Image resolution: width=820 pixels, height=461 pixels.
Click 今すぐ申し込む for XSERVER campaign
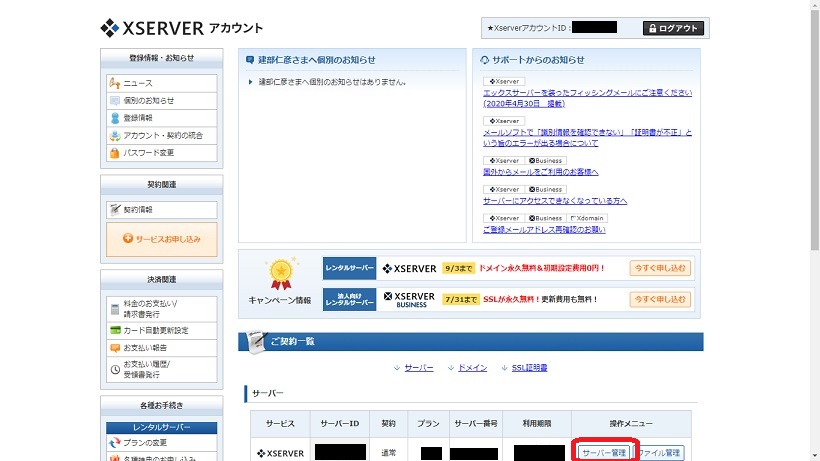click(x=660, y=268)
